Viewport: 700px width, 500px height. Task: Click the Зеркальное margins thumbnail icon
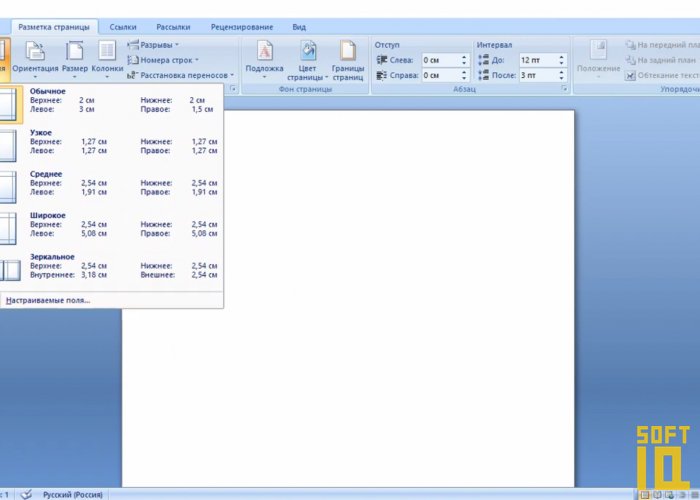pos(10,271)
